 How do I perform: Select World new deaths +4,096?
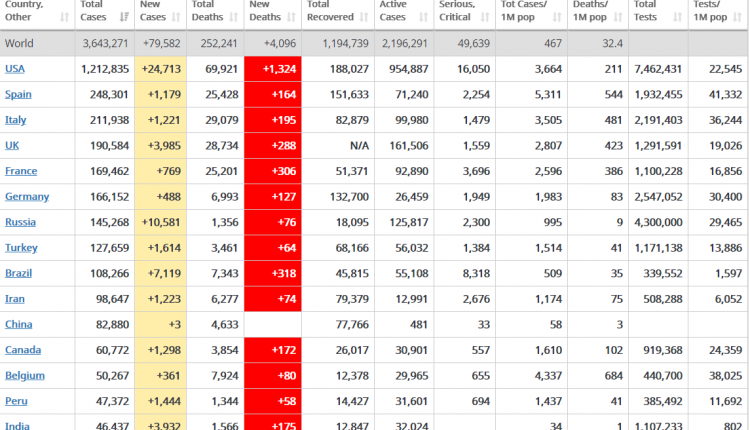point(280,44)
